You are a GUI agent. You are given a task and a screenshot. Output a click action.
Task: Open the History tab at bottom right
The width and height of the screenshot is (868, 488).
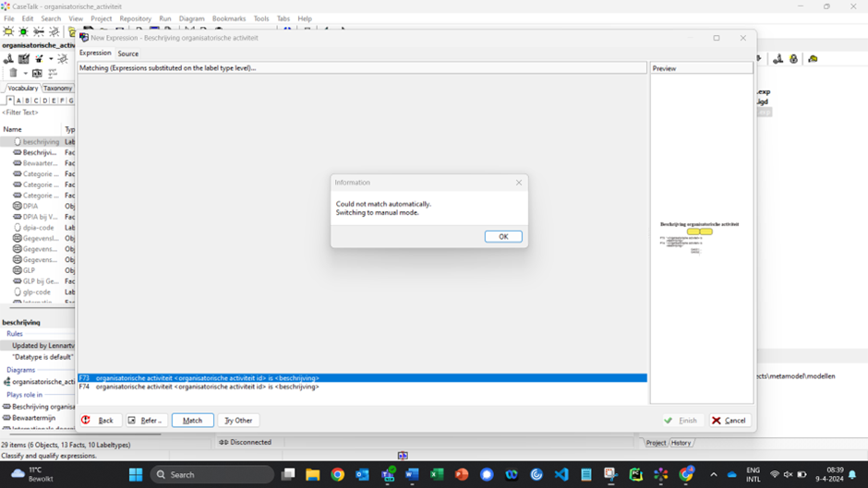[x=681, y=443]
